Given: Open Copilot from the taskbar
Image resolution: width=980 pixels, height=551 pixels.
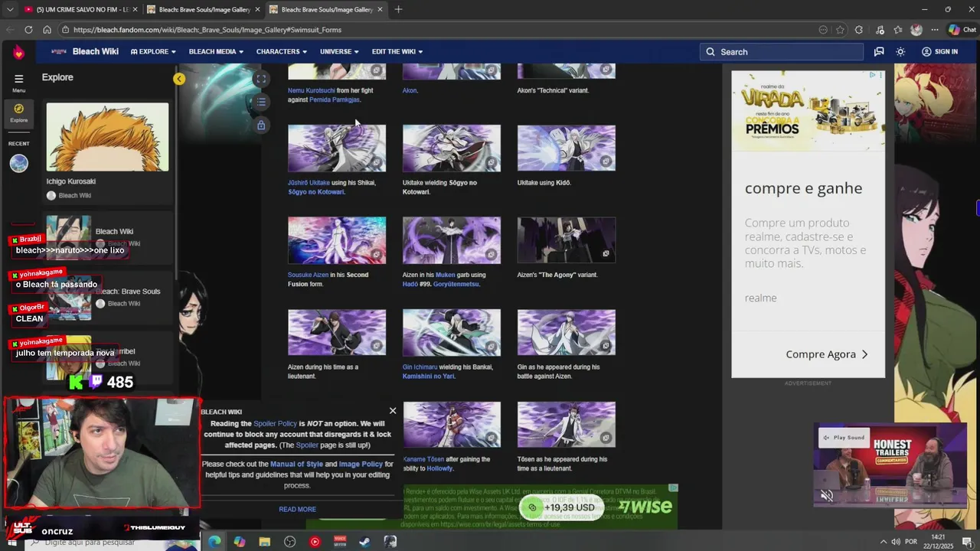Looking at the screenshot, I should (239, 542).
